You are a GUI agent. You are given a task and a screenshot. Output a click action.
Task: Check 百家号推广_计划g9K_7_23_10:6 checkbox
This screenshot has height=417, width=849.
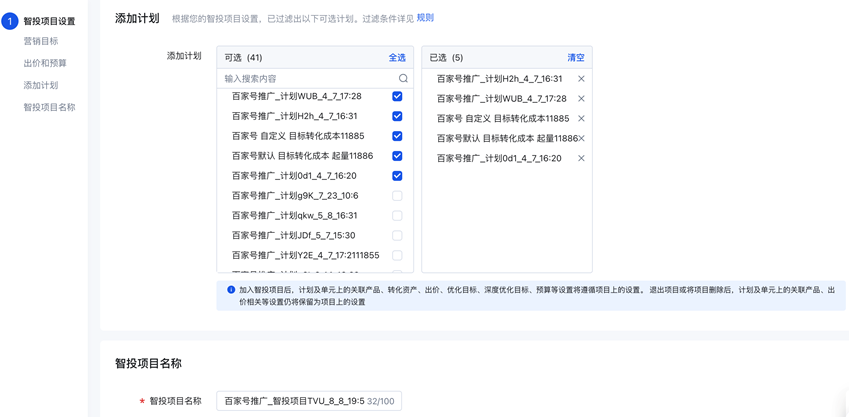(397, 196)
